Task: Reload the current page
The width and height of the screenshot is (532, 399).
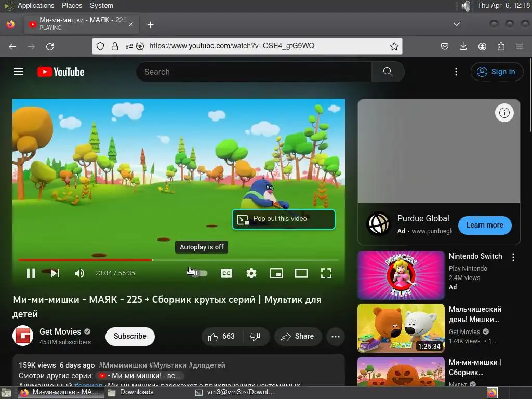Action: [50, 46]
